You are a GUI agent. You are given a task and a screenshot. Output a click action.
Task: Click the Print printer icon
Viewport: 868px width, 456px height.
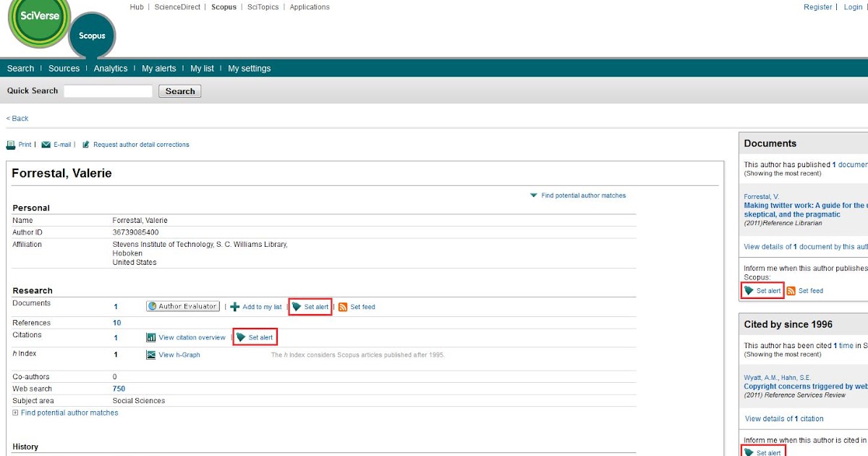tap(11, 145)
